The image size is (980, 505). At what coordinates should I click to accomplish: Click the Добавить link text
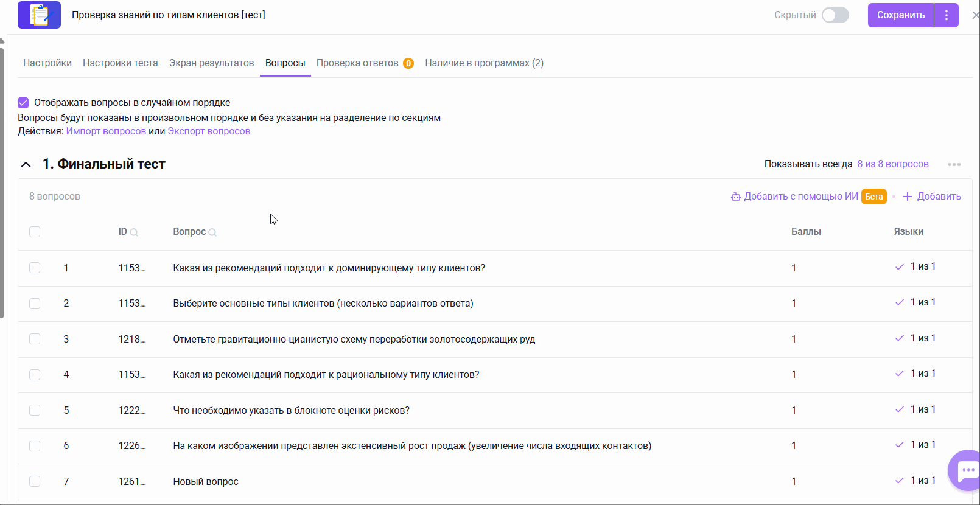939,197
